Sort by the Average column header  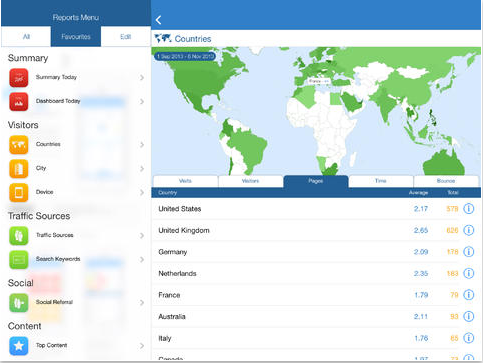418,193
